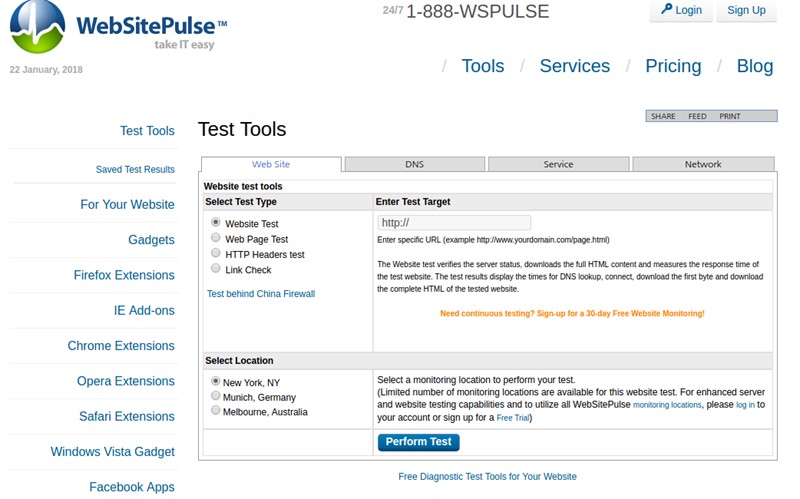The image size is (800, 499).
Task: Open Opera Extensions sidebar link
Action: tap(126, 381)
